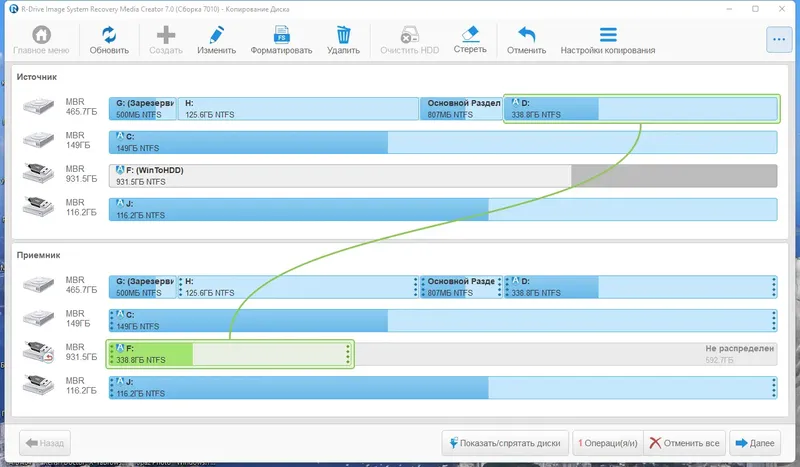This screenshot has width=800, height=467.
Task: Select source 465.7ГБ MBR disk icon
Action: point(38,107)
